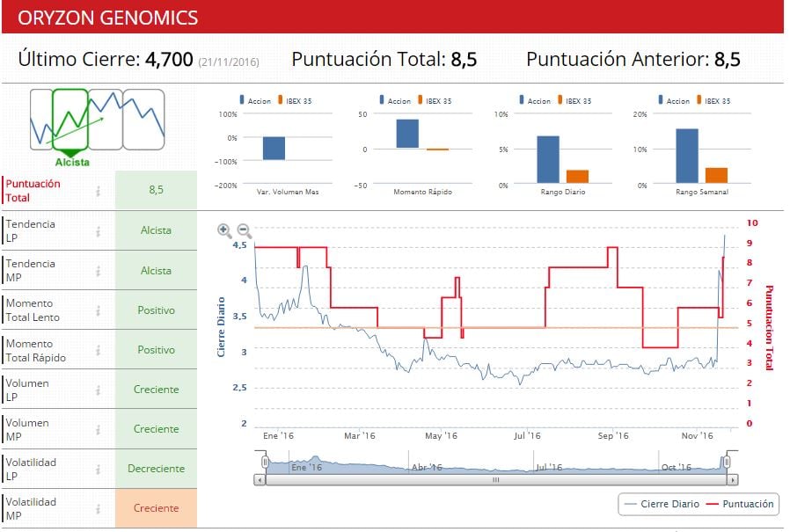Click left arrow of chart navigator scrollbar
The height and width of the screenshot is (532, 790).
click(x=260, y=480)
